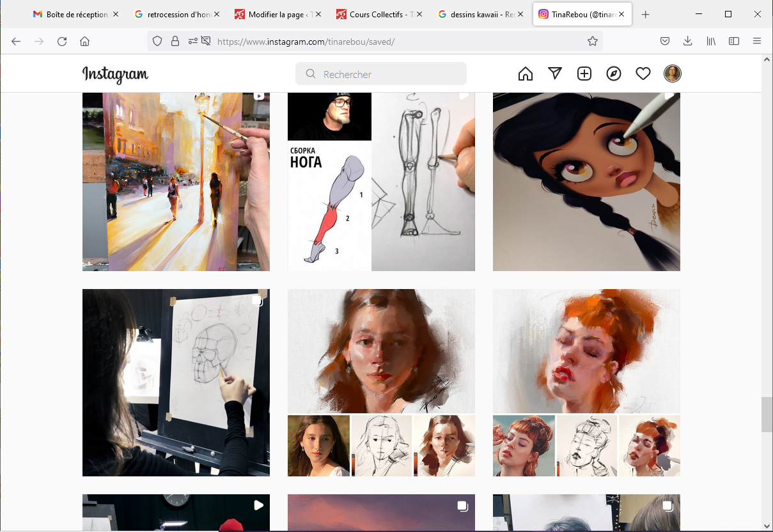The height and width of the screenshot is (532, 773).
Task: Bookmark this page with star icon
Action: click(x=593, y=41)
